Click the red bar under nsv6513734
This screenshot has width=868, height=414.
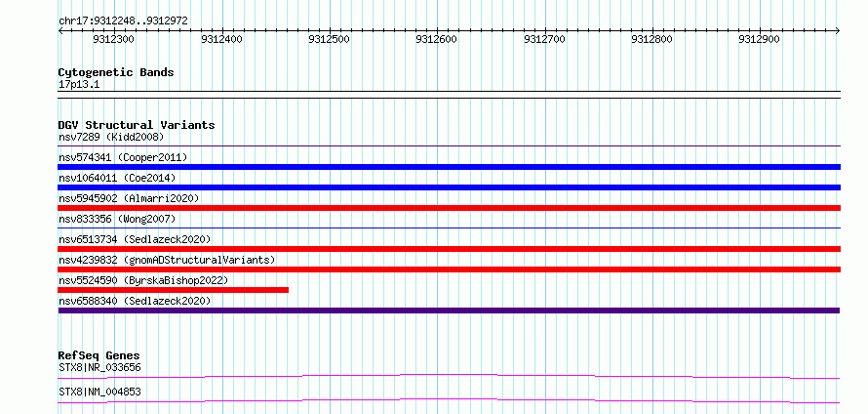[x=449, y=249]
